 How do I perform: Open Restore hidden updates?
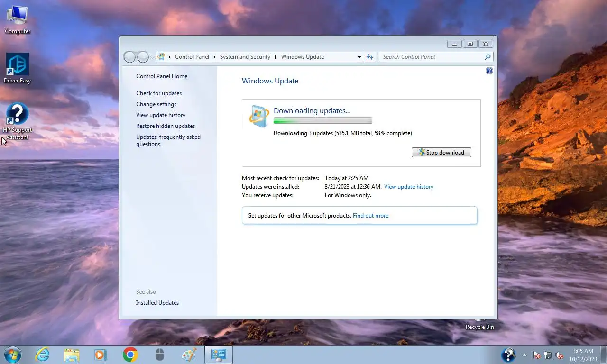pyautogui.click(x=166, y=126)
